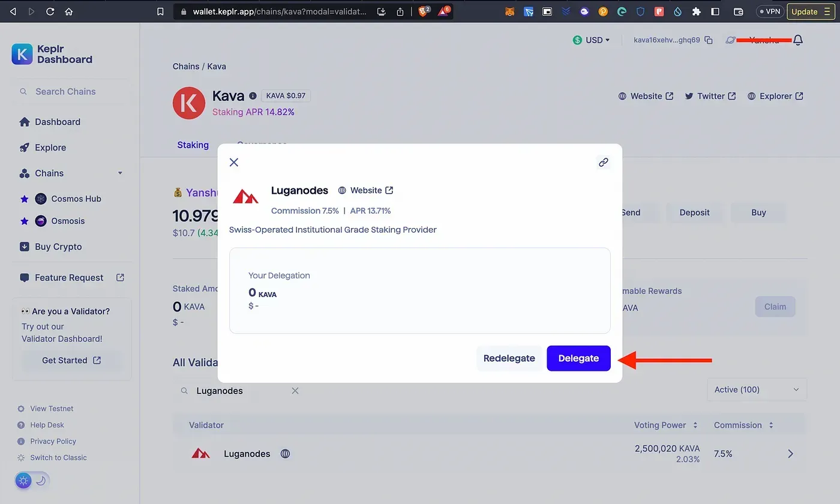Open Luganodes row chevron
The image size is (840, 504).
click(790, 454)
